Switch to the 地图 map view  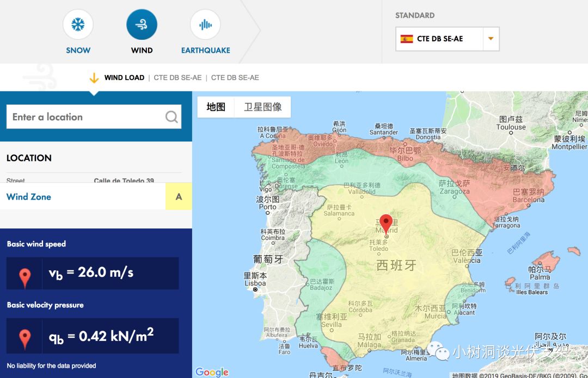coord(216,107)
